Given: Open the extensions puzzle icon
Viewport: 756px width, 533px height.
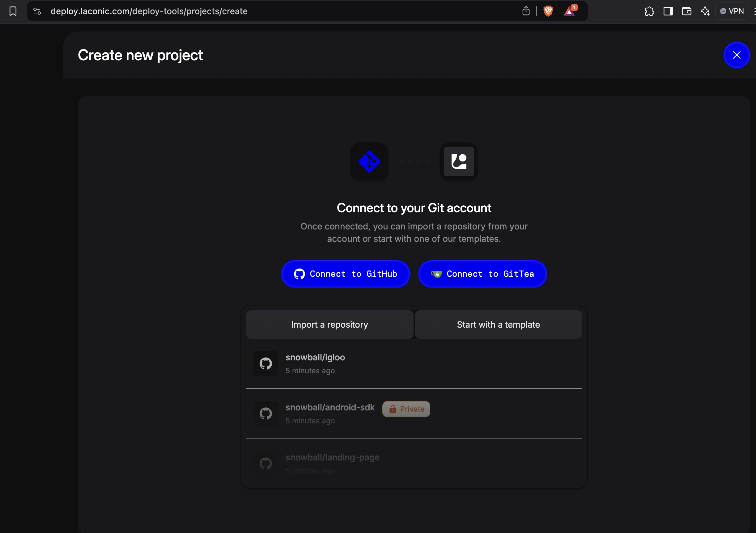Looking at the screenshot, I should pyautogui.click(x=649, y=11).
